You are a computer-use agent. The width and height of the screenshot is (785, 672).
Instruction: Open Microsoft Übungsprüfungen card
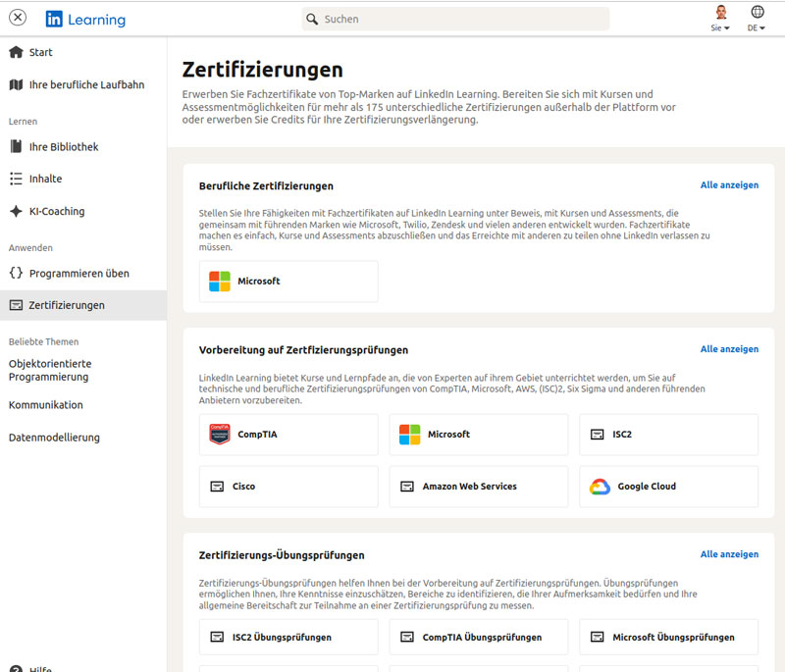pos(669,637)
